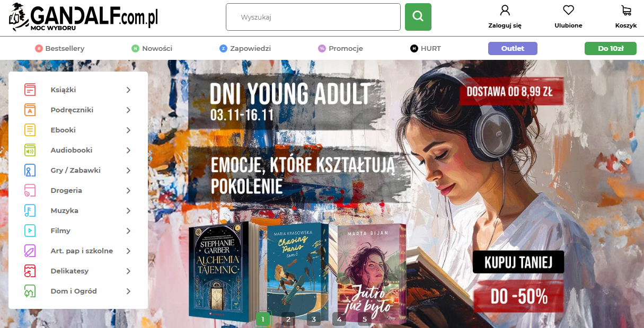644x328 pixels.
Task: Expand the Delikatesy category chevron
Action: 128,271
